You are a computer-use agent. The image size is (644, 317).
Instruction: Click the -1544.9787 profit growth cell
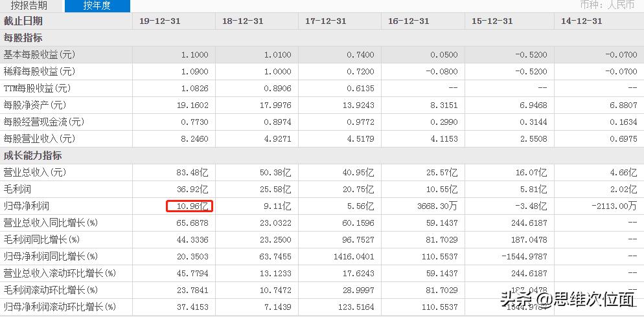pyautogui.click(x=526, y=256)
